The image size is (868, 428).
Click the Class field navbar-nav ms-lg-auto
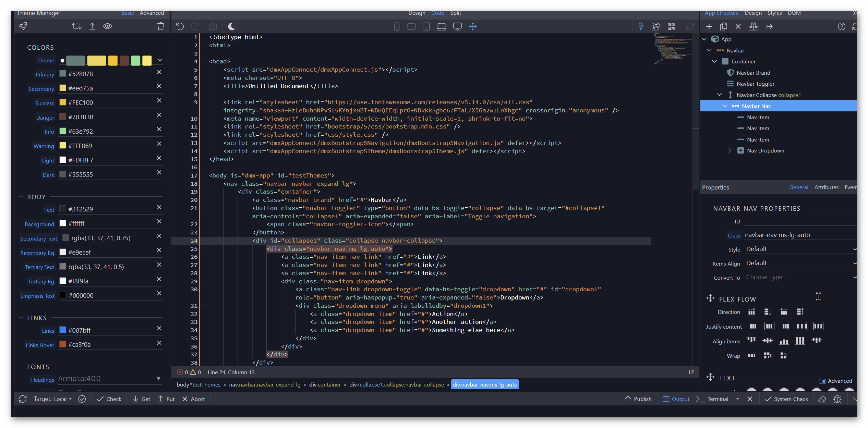(801, 235)
